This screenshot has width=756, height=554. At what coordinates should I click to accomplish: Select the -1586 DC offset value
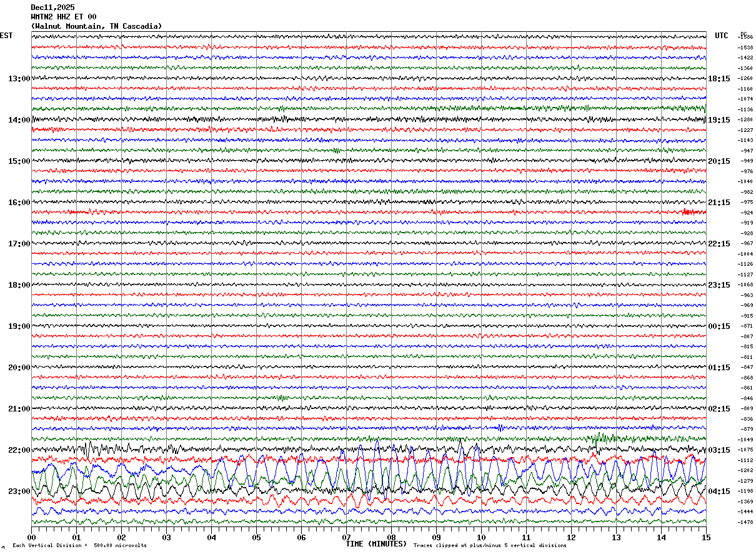745,38
